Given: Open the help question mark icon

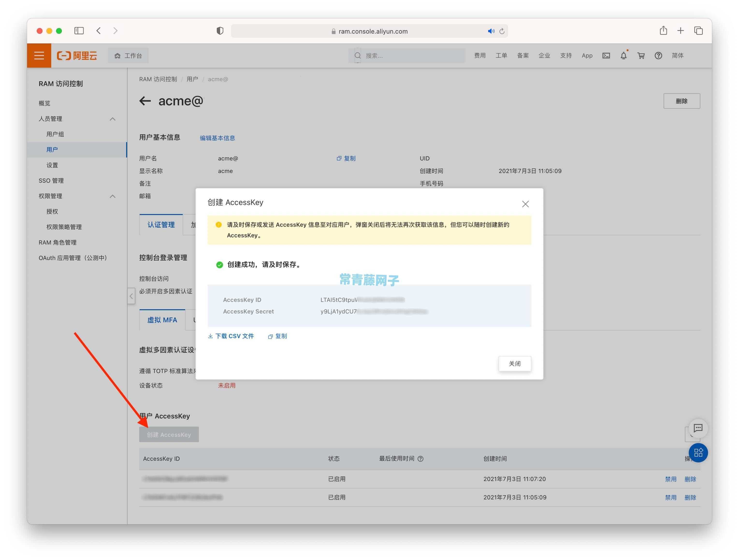Looking at the screenshot, I should [x=658, y=55].
